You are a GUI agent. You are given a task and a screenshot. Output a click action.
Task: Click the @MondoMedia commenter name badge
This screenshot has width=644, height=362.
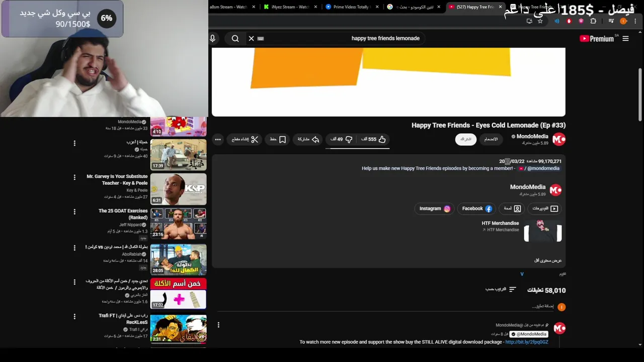pos(529,334)
